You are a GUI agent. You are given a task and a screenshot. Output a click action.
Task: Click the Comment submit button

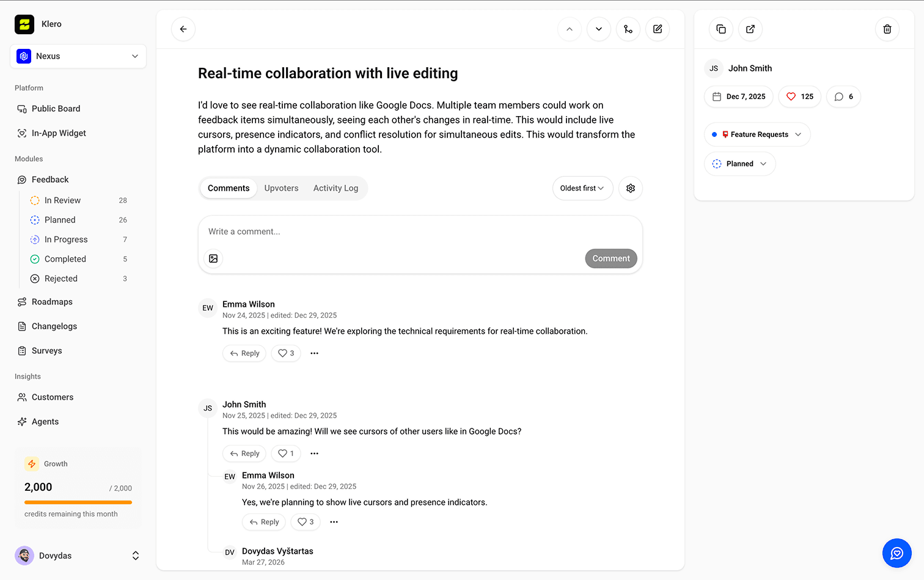coord(611,259)
